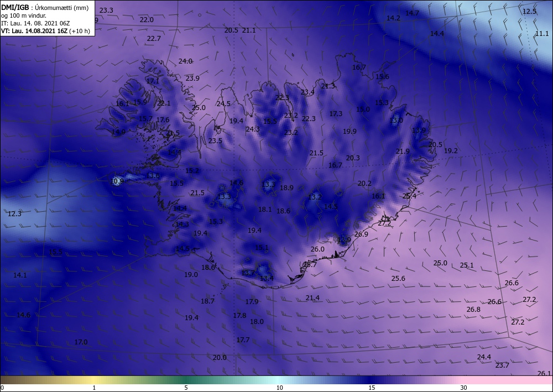The height and width of the screenshot is (392, 553).
Task: Click the '21.3' value
Action: tap(328, 86)
